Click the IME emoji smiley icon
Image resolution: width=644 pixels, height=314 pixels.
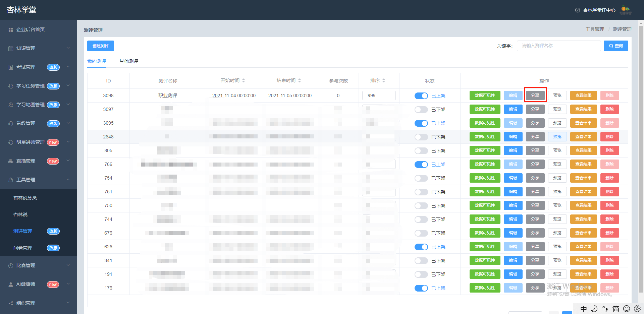click(x=627, y=309)
